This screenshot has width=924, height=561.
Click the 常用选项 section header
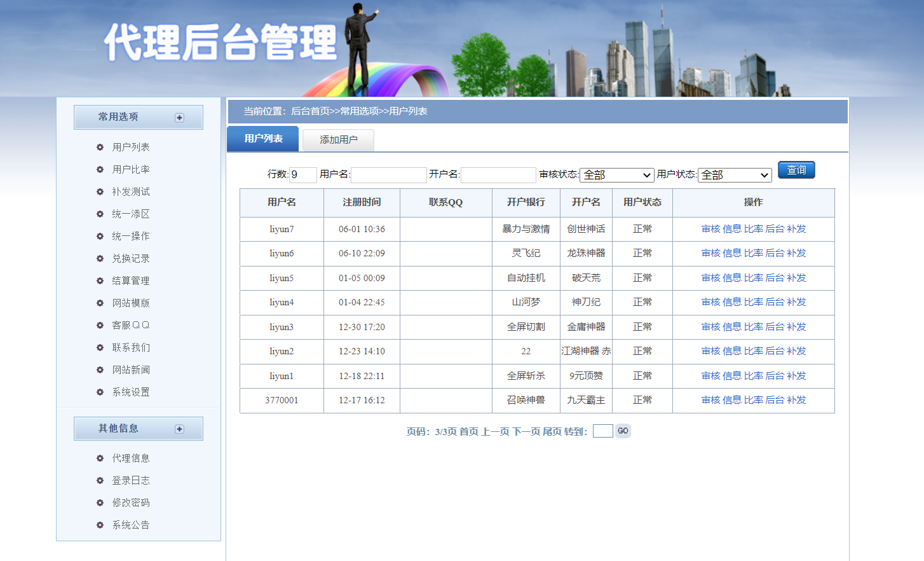pyautogui.click(x=139, y=118)
